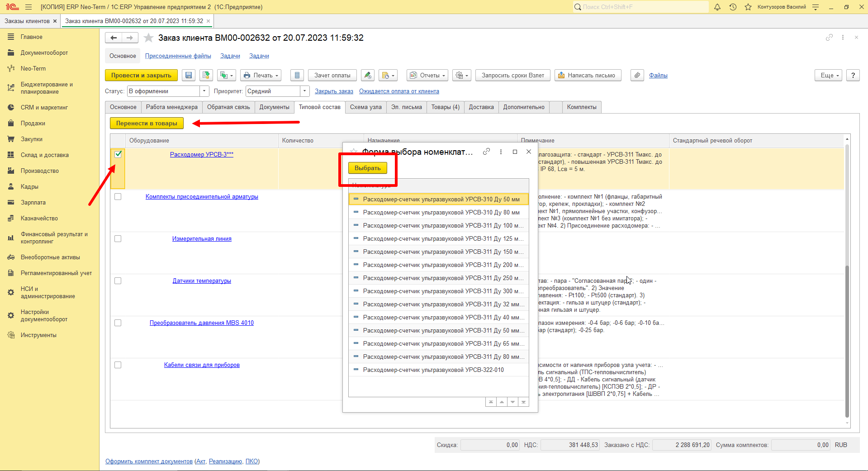Viewport: 868px width, 471px height.
Task: Expand the Еще menu button
Action: click(829, 75)
